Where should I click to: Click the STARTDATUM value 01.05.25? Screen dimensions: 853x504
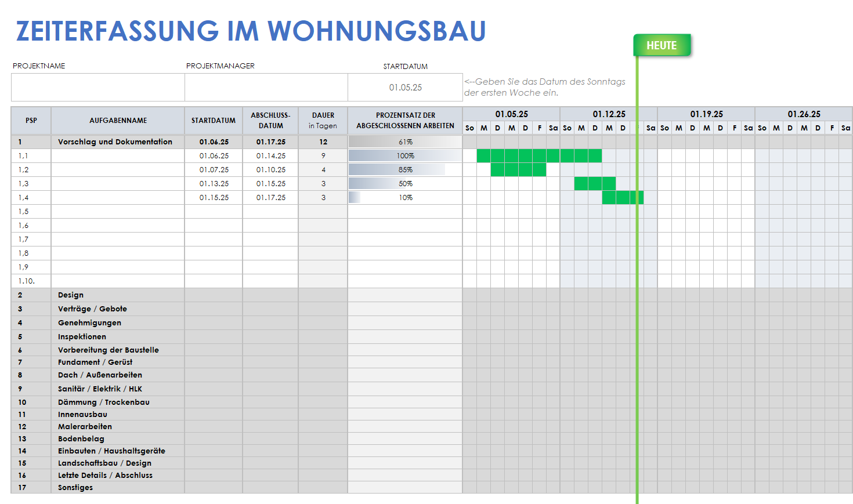(405, 88)
